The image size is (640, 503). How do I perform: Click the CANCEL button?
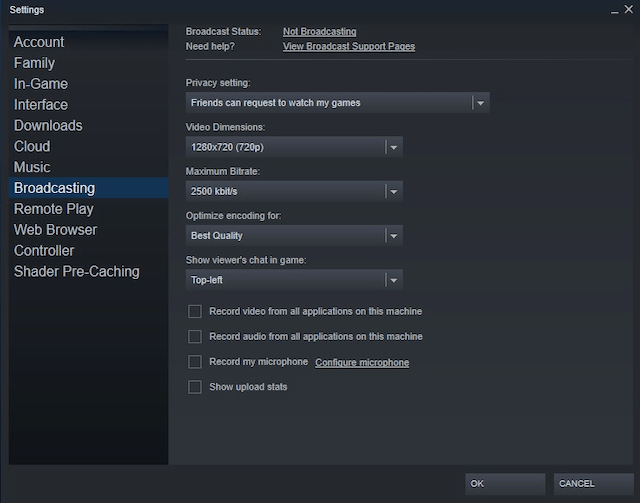point(593,484)
